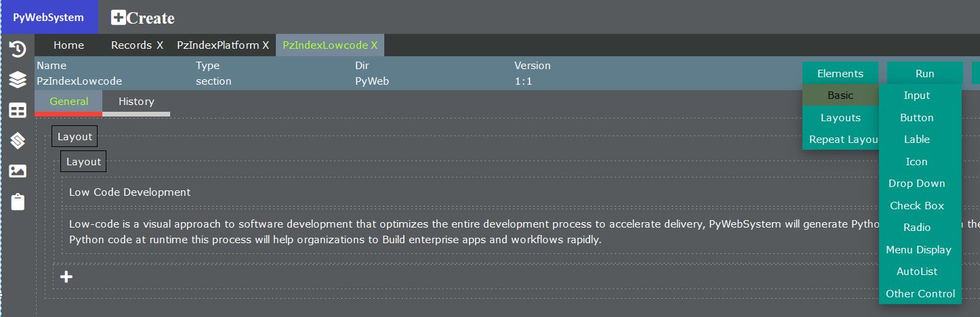
Task: Expand the Elements dropdown menu
Action: pos(840,74)
